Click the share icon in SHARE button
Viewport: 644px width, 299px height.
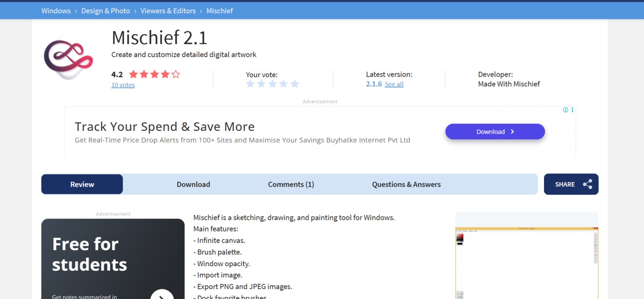(587, 184)
